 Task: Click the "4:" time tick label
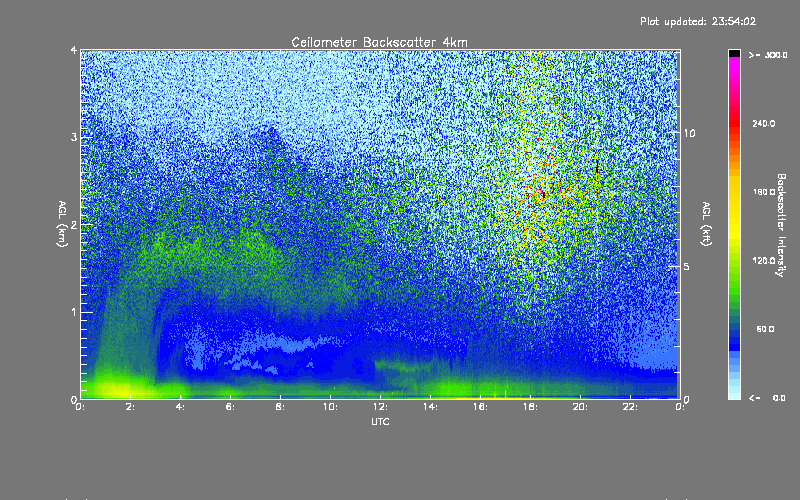point(180,407)
